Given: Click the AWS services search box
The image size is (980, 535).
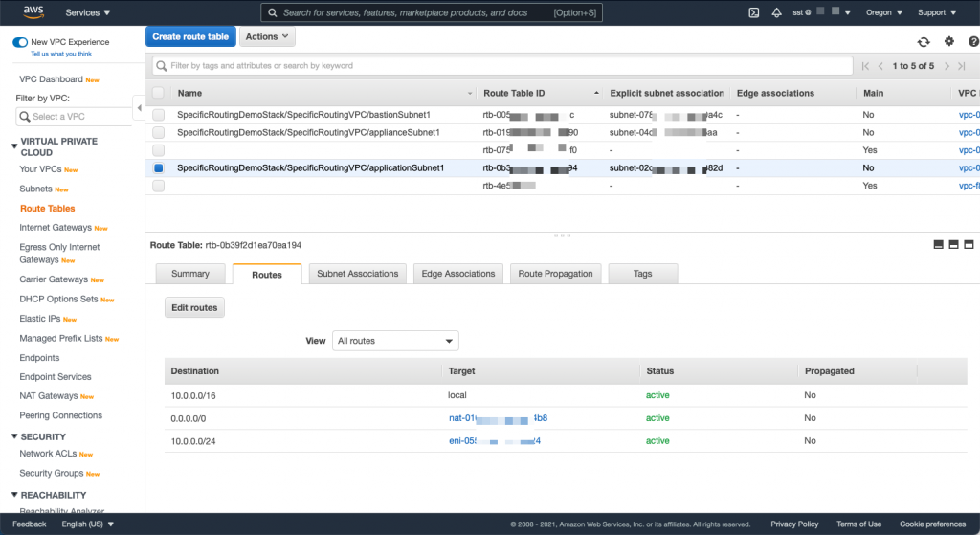Looking at the screenshot, I should (x=432, y=12).
